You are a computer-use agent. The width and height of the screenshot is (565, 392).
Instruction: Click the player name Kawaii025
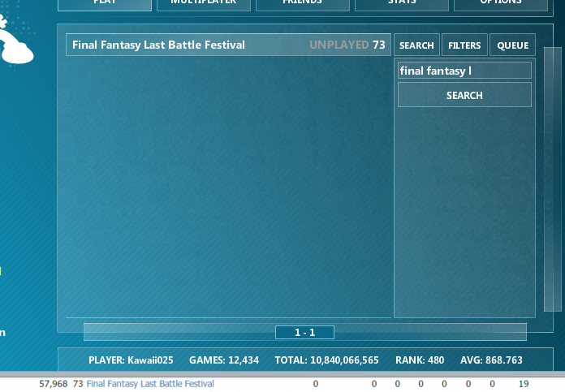150,360
